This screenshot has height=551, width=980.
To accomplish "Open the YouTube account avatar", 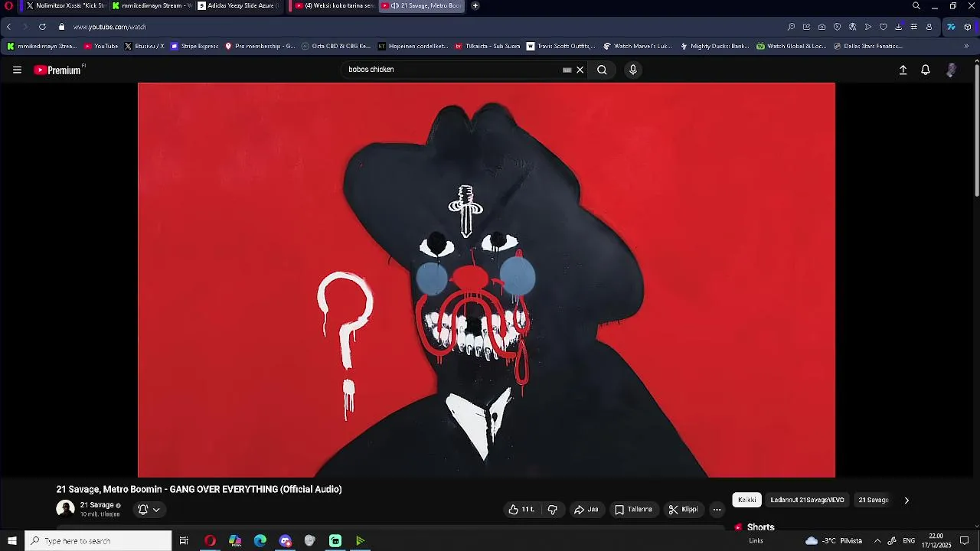I will 951,70.
